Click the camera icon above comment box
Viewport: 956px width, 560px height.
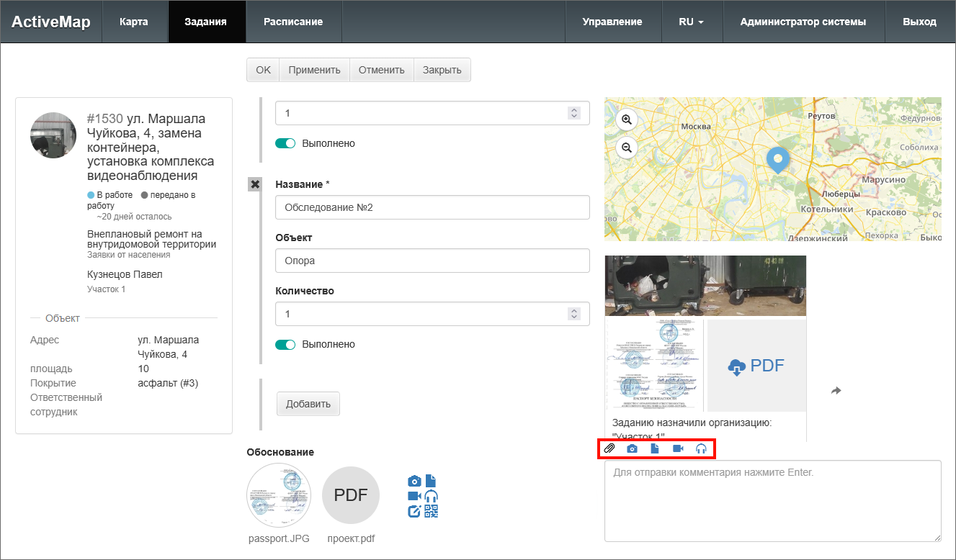click(632, 448)
